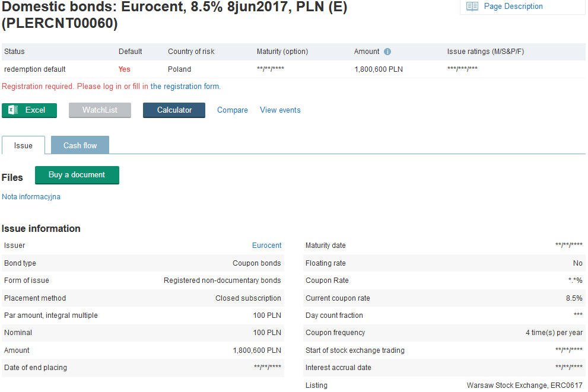Add this bond to the WatchList

(x=100, y=110)
